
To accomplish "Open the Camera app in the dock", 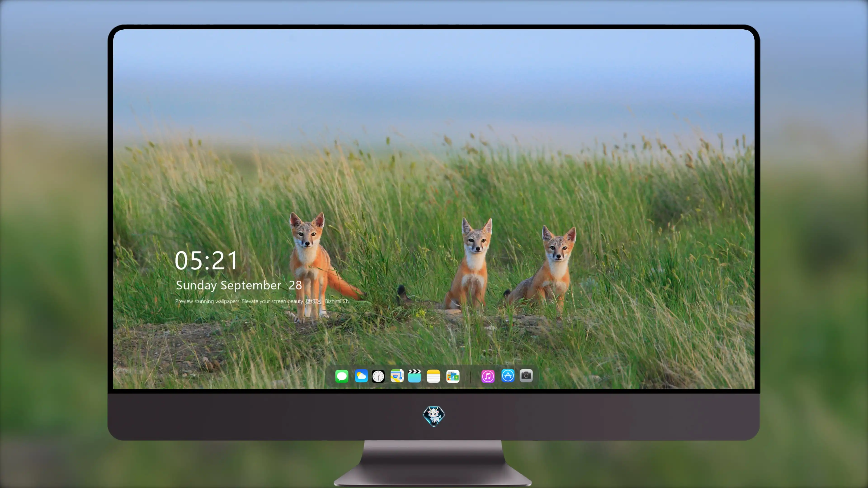I will pyautogui.click(x=526, y=375).
